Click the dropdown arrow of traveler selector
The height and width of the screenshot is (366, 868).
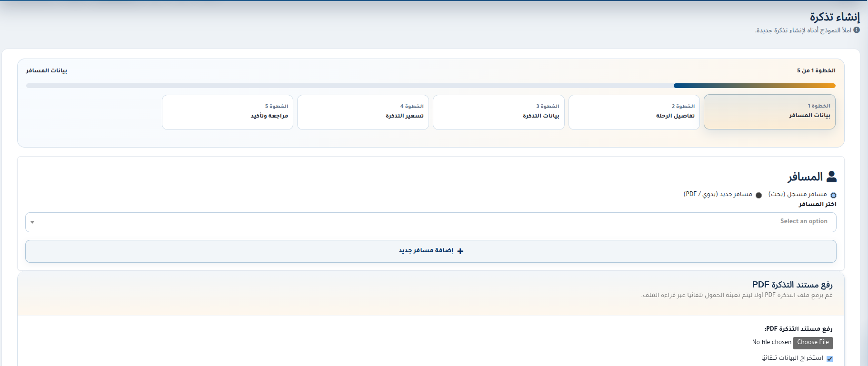click(32, 222)
